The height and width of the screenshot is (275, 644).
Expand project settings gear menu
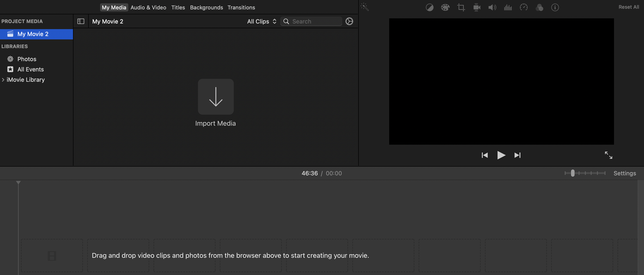pos(349,21)
